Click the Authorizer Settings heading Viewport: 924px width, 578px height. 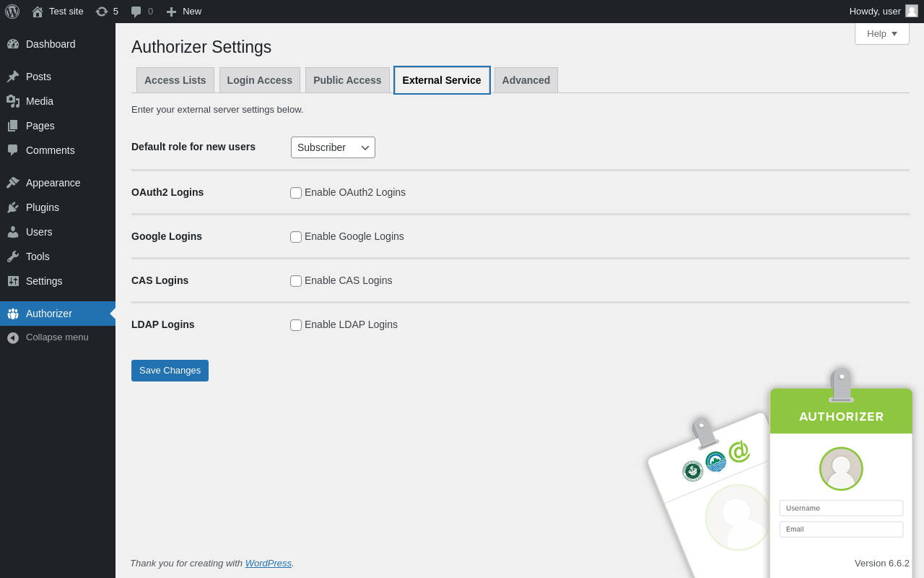tap(201, 47)
